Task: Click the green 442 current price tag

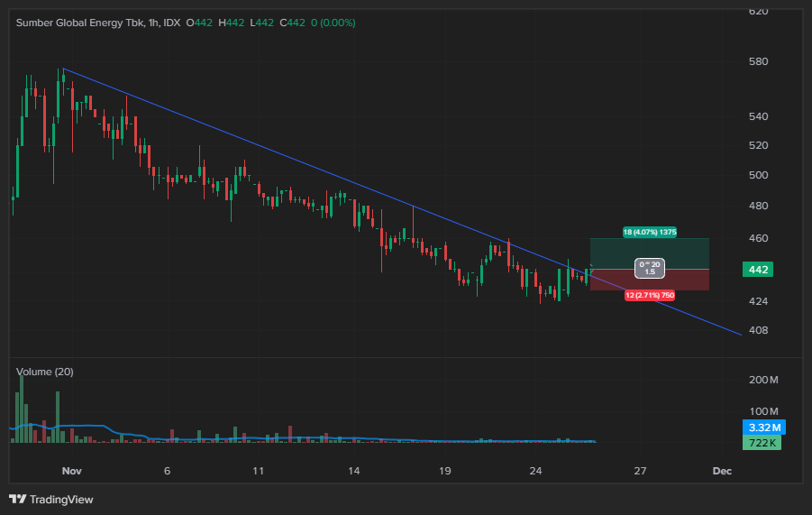Action: [x=758, y=270]
